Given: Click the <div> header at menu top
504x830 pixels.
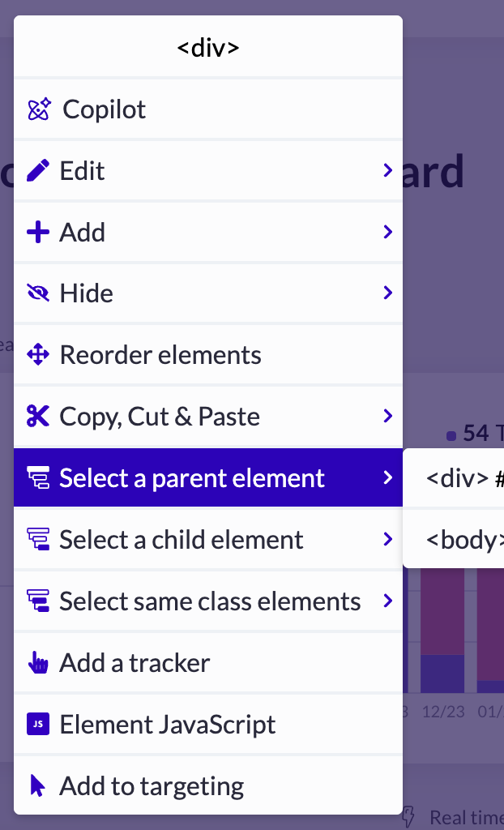Looking at the screenshot, I should click(208, 48).
